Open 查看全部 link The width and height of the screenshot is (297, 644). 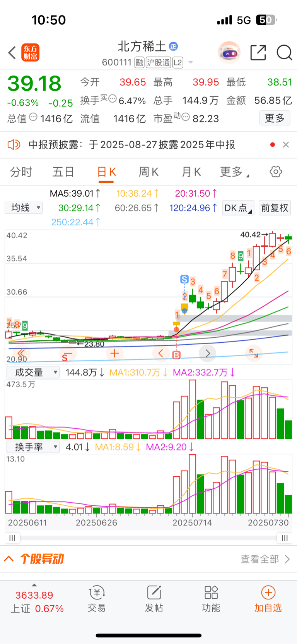click(x=265, y=559)
